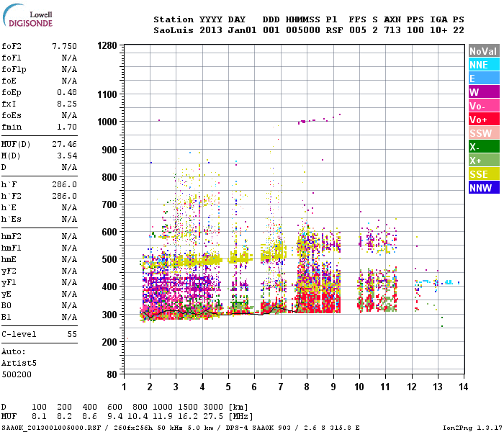Click the Artist5 auto-scaling label
Screen dimensions: 504x432
(x=19, y=363)
